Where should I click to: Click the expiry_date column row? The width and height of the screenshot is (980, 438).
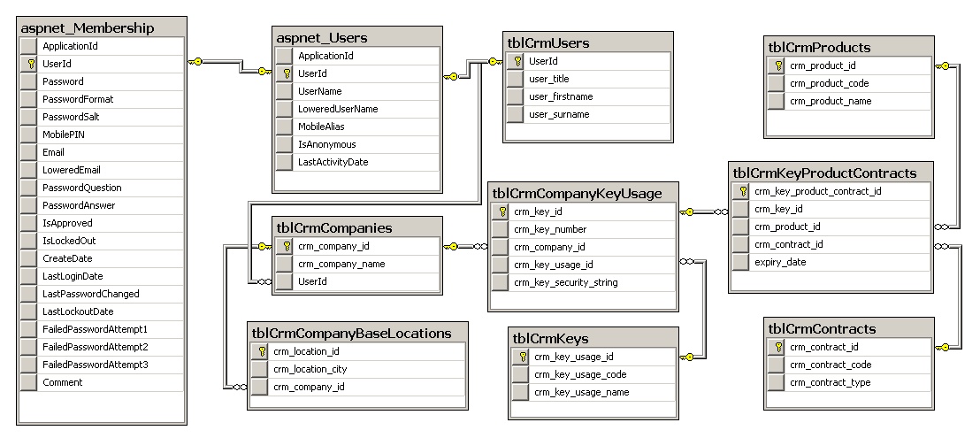(x=780, y=262)
